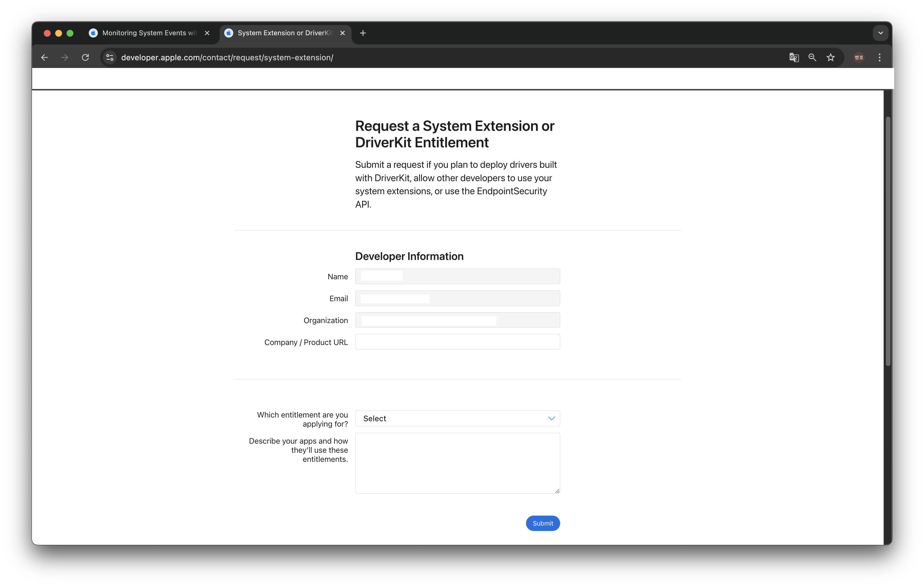Click the page zoom magnifier icon

point(812,57)
